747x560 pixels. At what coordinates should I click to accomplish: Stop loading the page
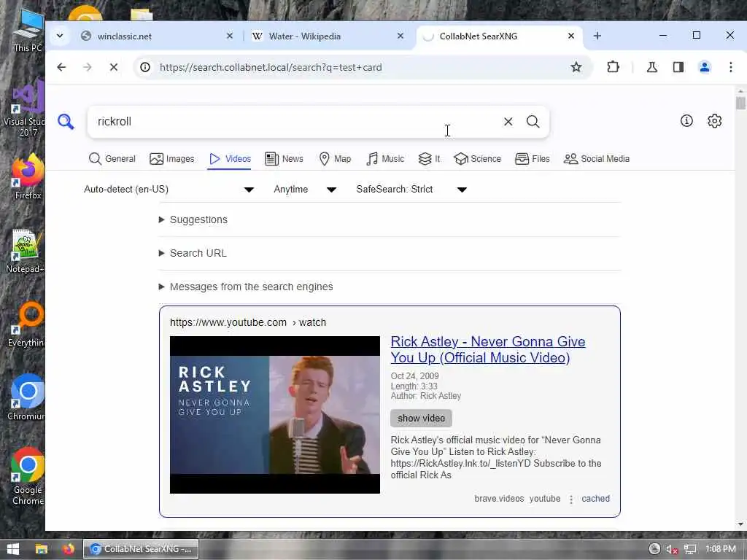(x=113, y=67)
